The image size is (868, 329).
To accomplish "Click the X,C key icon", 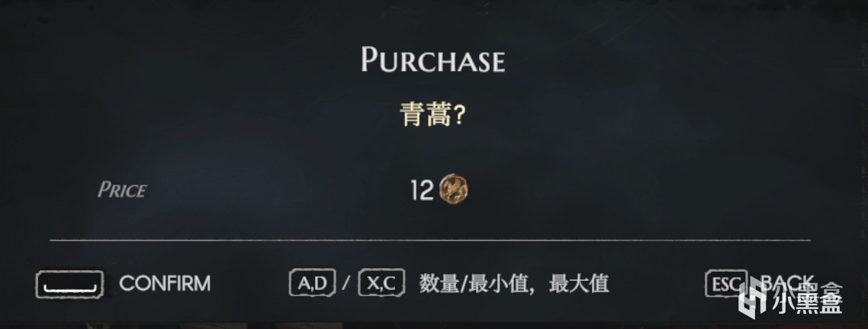I will 381,283.
